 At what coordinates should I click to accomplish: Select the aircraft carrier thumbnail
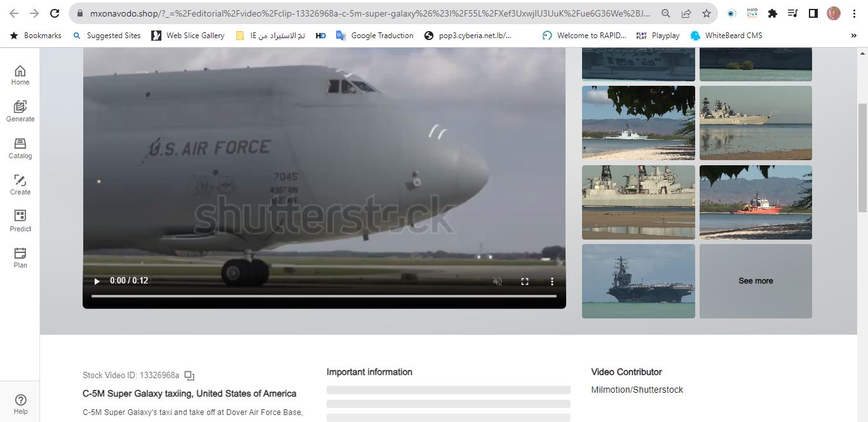[x=638, y=281]
